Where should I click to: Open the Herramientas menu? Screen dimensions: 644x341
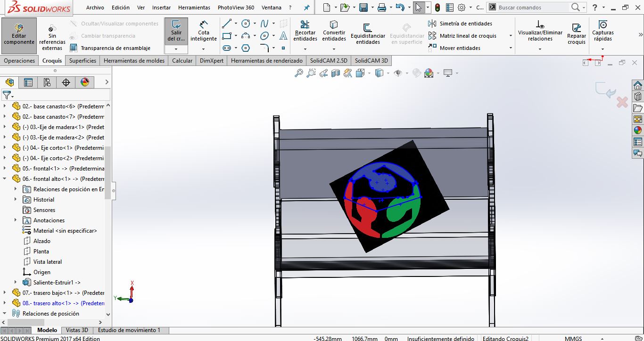[194, 8]
